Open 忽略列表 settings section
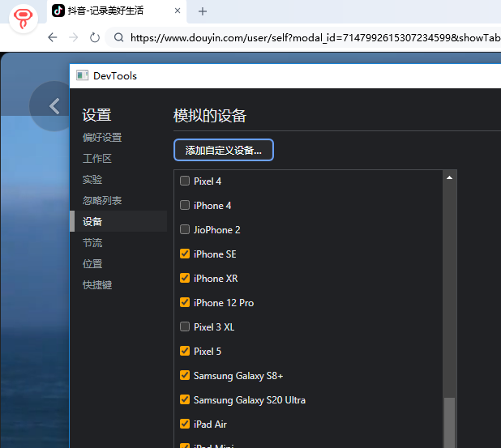Image resolution: width=501 pixels, height=448 pixels. (102, 201)
